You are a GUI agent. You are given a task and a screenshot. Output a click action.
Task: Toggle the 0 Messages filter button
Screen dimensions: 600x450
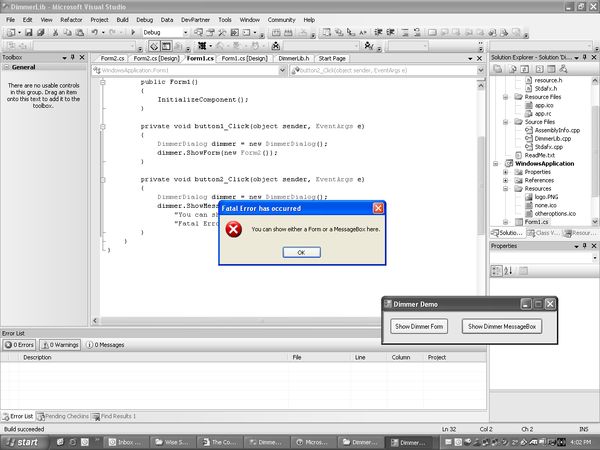tap(105, 345)
